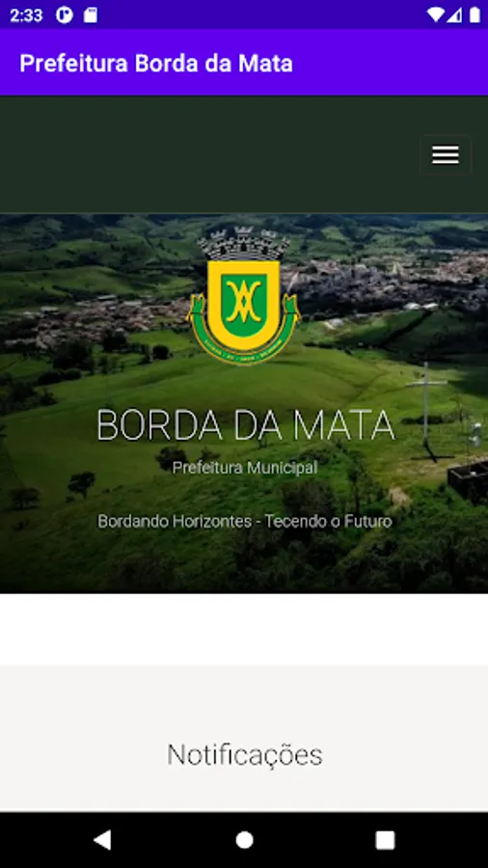Tap the dark green header bar area
The width and height of the screenshot is (488, 868).
(210, 154)
